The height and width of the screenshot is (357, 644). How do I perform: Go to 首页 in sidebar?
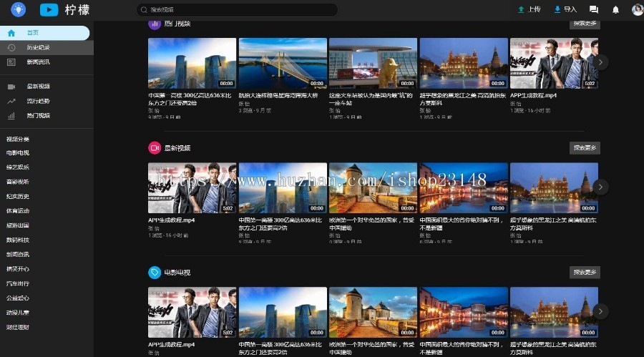click(45, 33)
